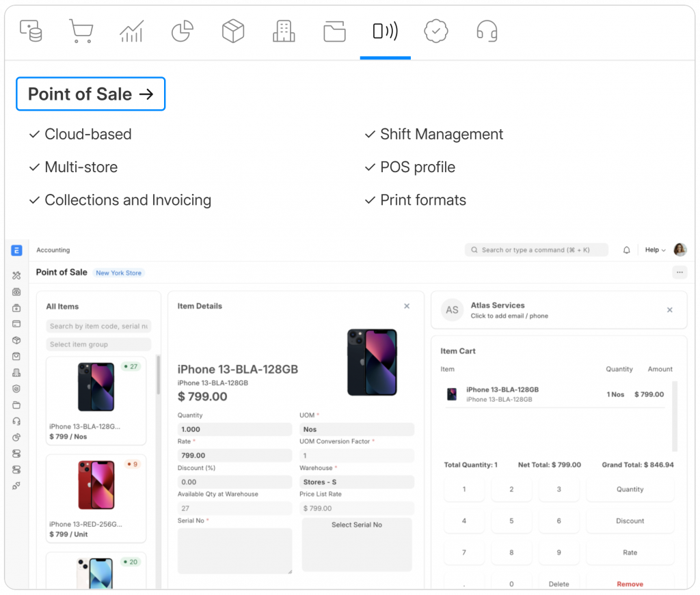Open the building icon tab

pyautogui.click(x=283, y=31)
